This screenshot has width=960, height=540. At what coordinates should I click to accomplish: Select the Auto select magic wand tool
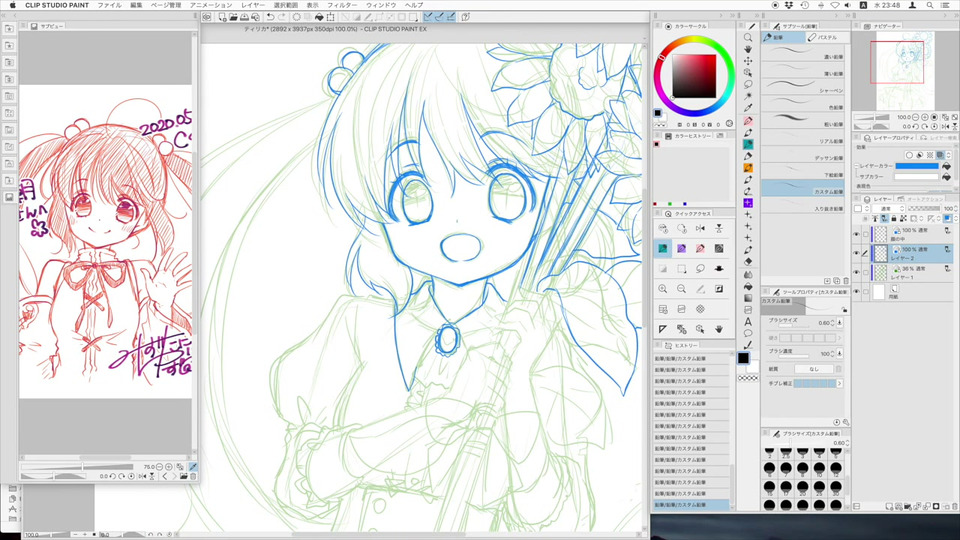pos(748,96)
